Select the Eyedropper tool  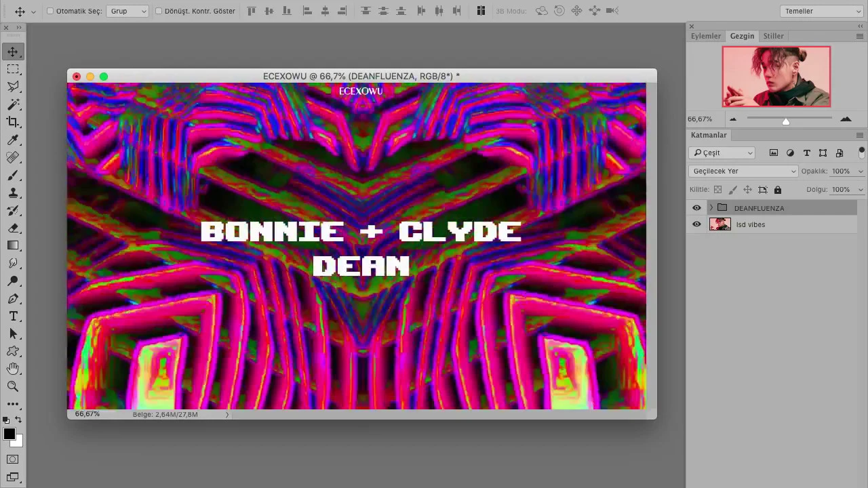point(13,140)
